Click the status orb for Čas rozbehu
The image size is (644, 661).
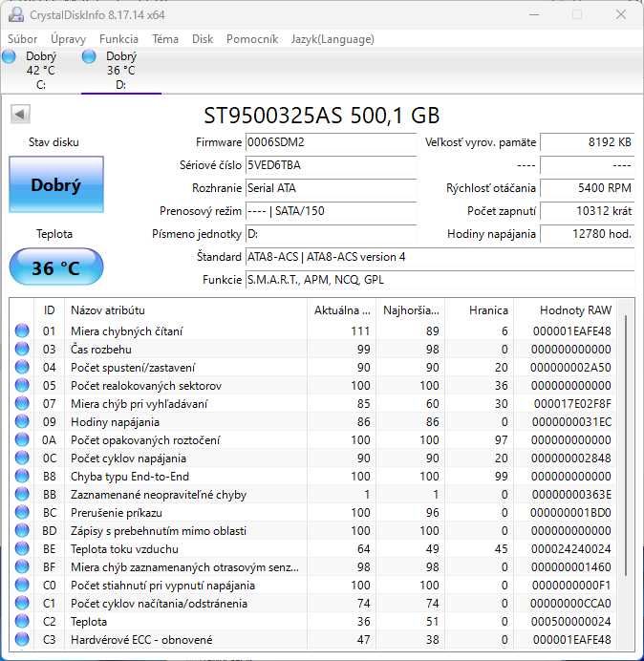22,349
